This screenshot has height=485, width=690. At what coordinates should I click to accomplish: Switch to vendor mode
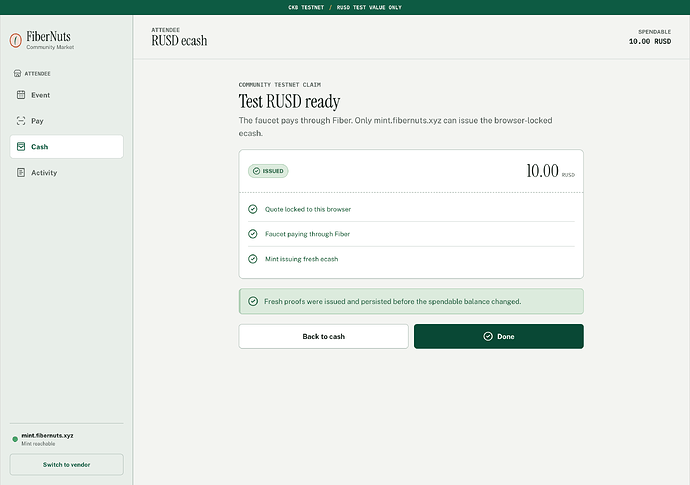[x=66, y=464]
